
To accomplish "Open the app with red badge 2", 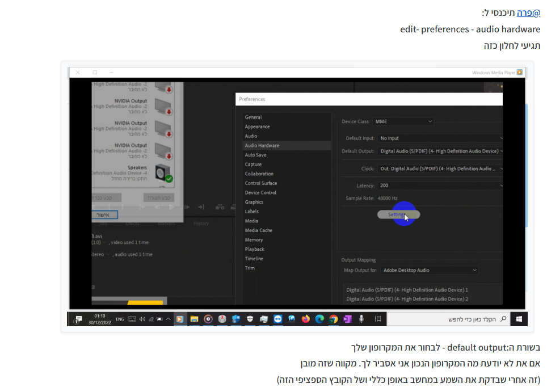I will (x=222, y=319).
